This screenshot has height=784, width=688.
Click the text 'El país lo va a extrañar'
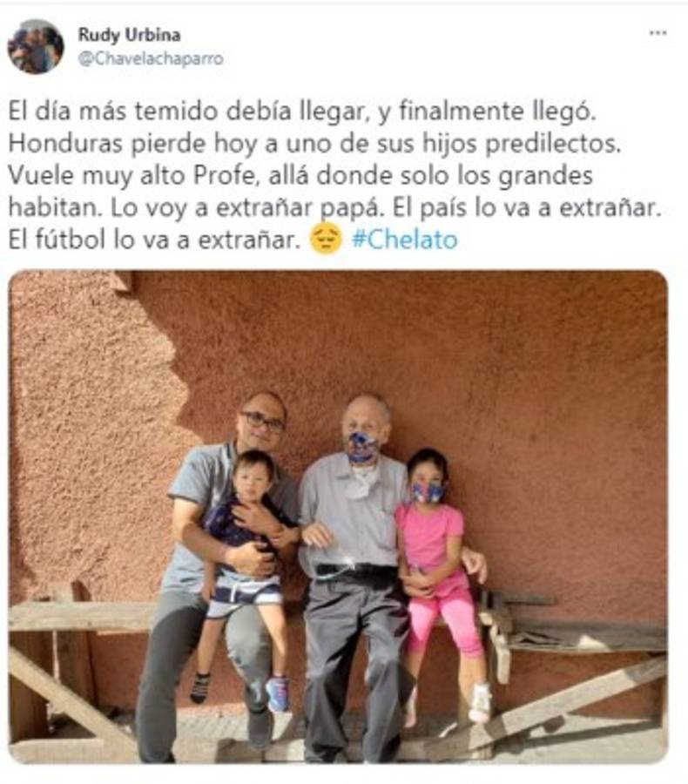pyautogui.click(x=527, y=208)
